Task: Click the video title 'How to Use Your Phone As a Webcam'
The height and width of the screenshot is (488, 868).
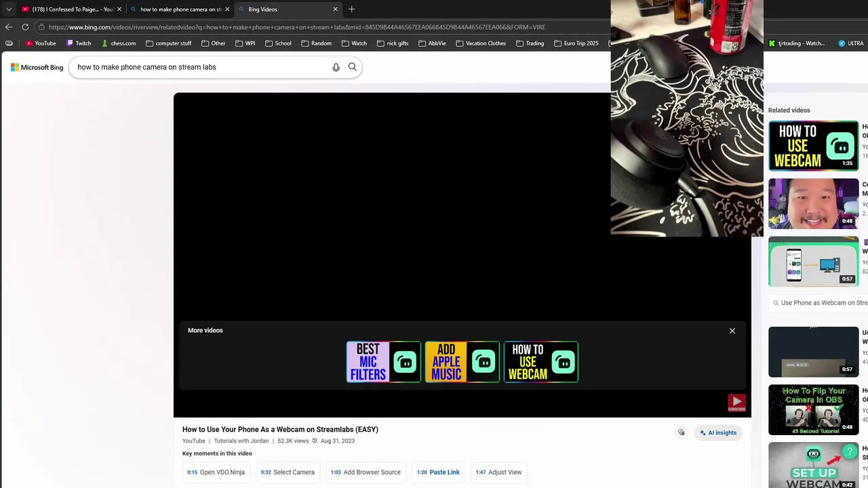Action: pos(280,429)
